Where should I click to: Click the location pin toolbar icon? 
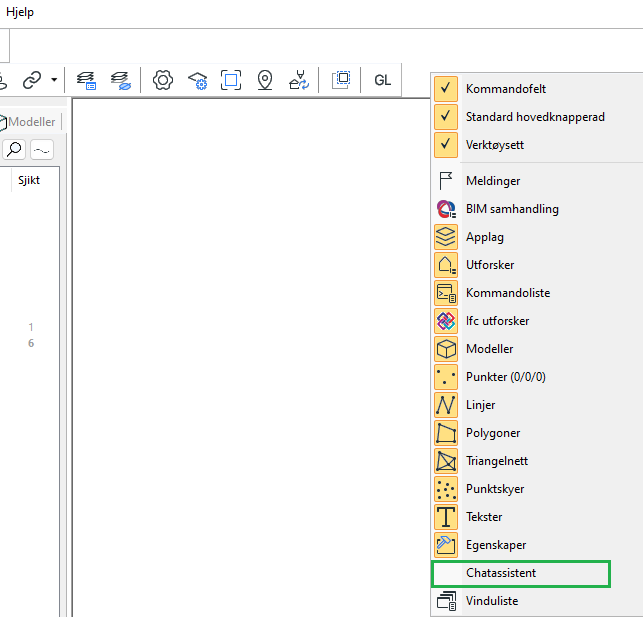point(265,80)
